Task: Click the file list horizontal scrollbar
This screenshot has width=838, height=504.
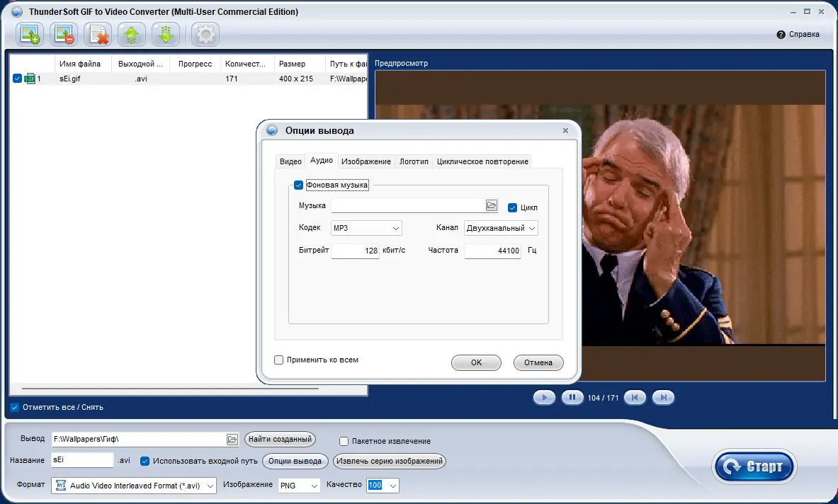Action: (170, 389)
